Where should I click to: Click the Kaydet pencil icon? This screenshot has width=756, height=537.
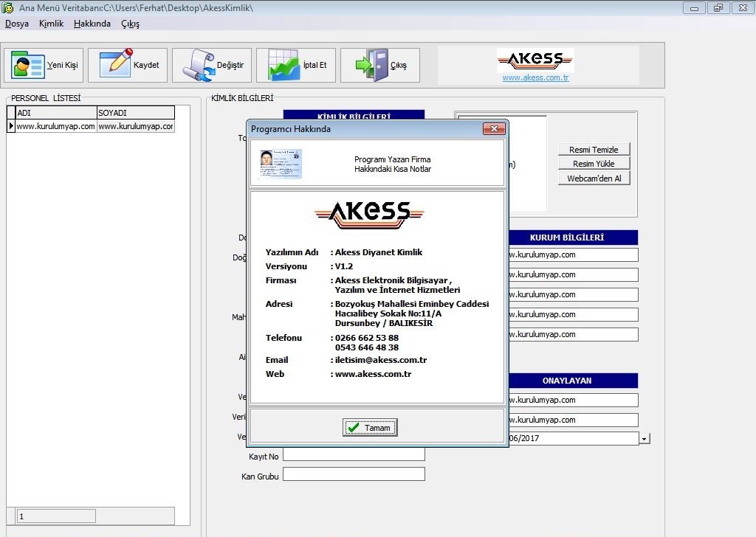coord(116,63)
